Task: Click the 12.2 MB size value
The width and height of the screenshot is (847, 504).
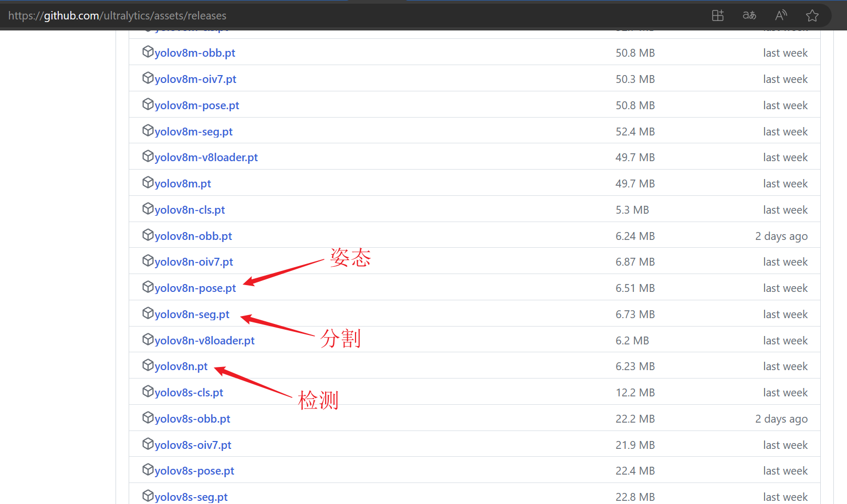Action: click(635, 393)
